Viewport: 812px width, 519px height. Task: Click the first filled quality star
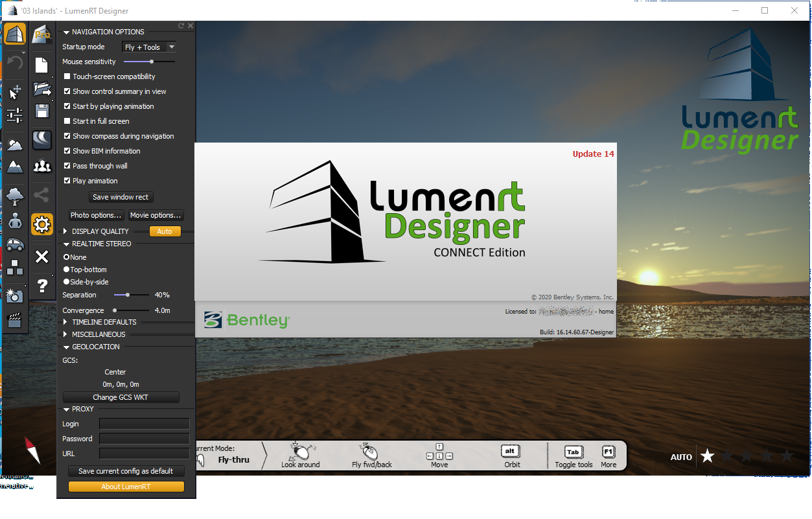tap(708, 456)
